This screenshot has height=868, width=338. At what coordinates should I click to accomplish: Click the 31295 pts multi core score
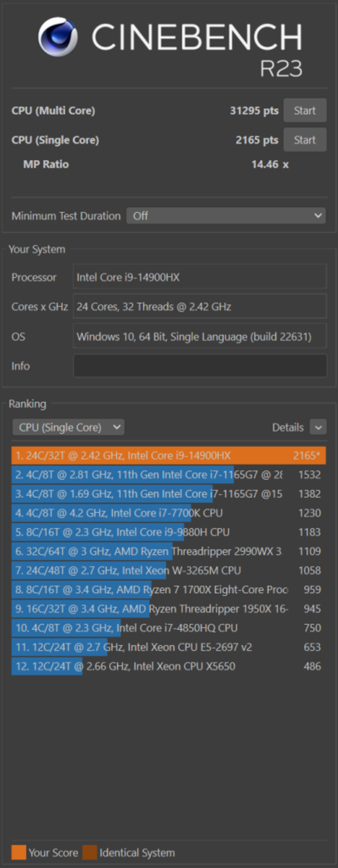tap(254, 111)
